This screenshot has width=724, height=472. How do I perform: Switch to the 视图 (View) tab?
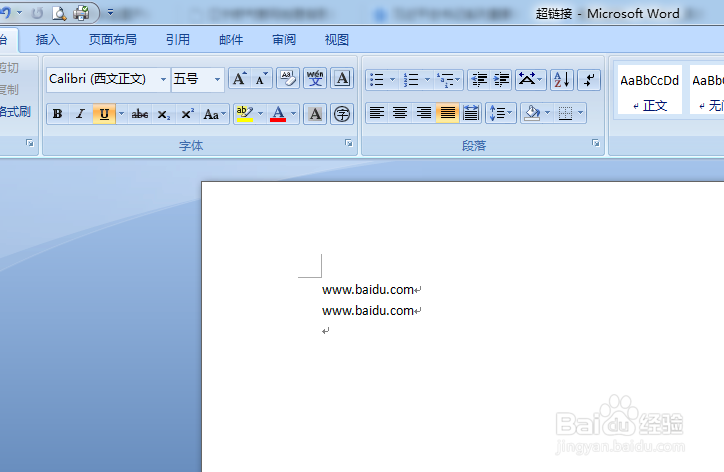tap(337, 40)
